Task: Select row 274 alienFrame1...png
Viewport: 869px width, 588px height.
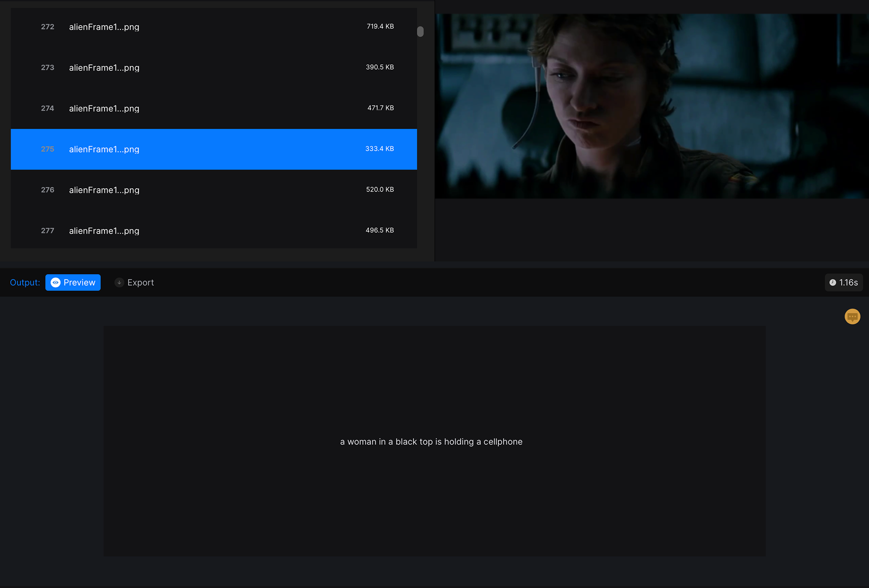Action: 214,108
